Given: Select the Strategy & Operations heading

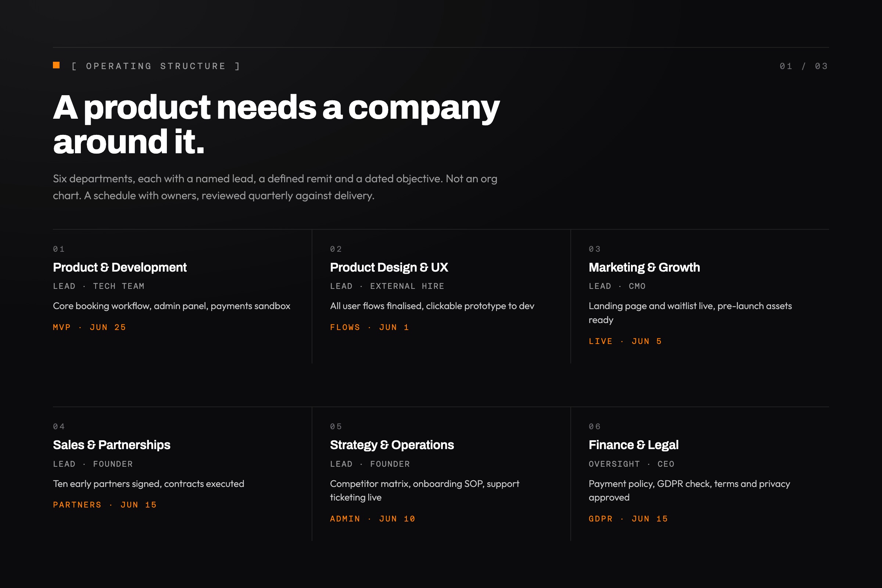Looking at the screenshot, I should click(392, 445).
